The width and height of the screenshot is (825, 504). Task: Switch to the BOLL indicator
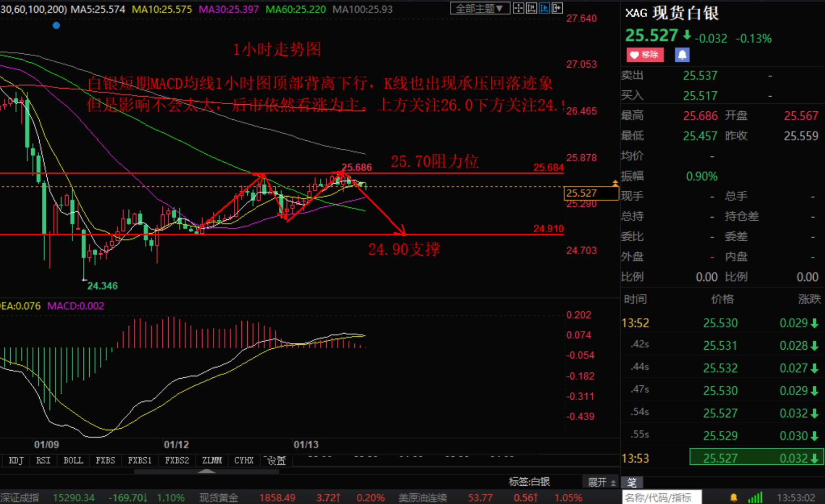pyautogui.click(x=73, y=460)
